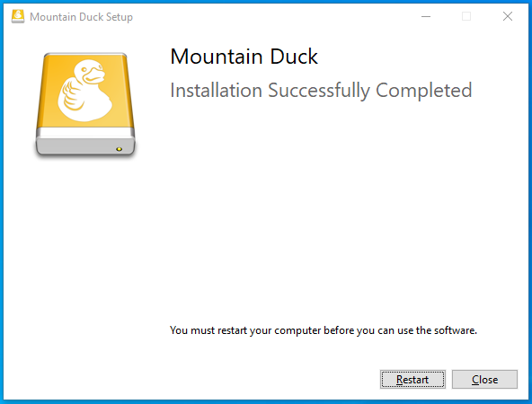This screenshot has width=532, height=404.
Task: Click the restart requirement message text
Action: (324, 330)
